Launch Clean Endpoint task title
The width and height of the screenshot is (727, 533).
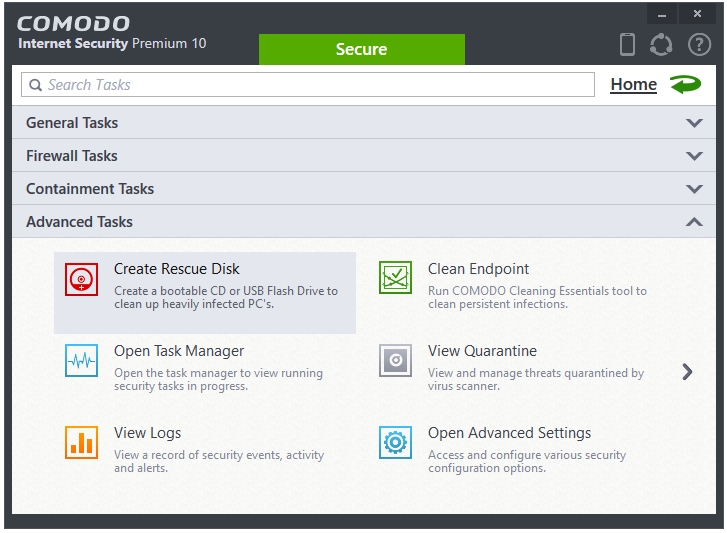click(x=478, y=269)
